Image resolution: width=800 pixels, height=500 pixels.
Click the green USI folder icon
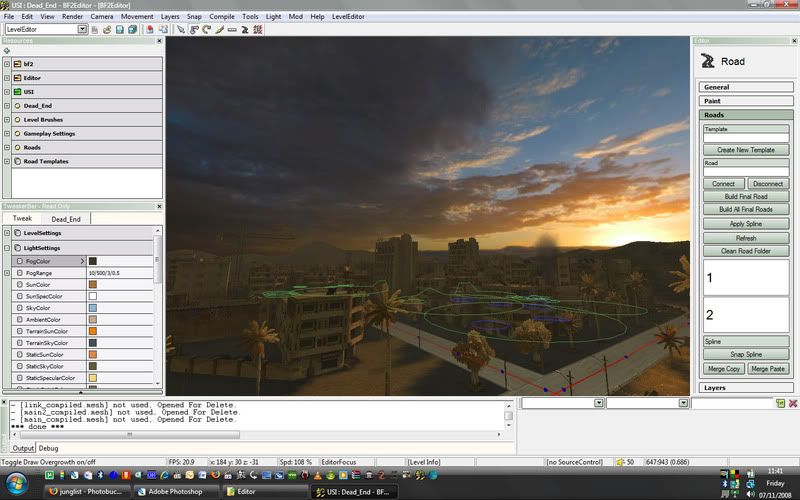(x=17, y=92)
